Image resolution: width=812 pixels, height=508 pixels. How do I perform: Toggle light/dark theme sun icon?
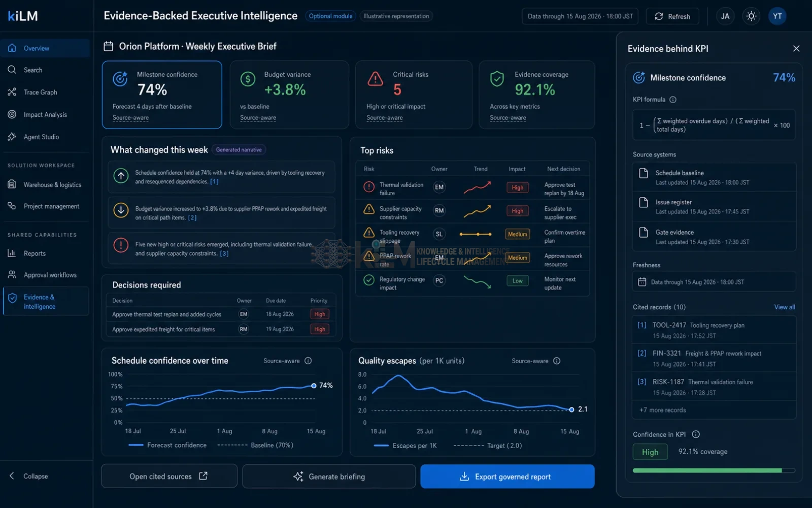pos(751,16)
